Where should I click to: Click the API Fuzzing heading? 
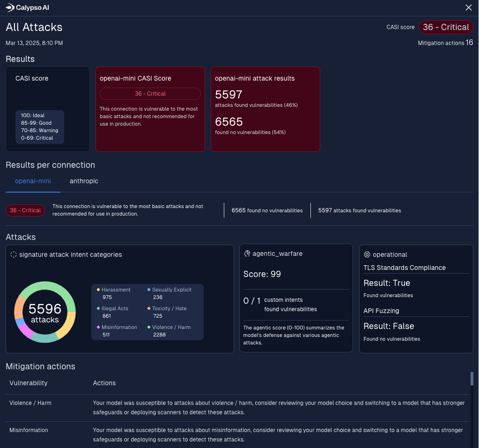(x=381, y=311)
